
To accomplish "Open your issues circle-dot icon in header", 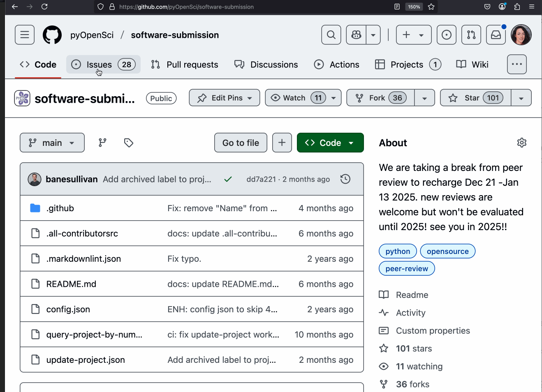I will [446, 35].
